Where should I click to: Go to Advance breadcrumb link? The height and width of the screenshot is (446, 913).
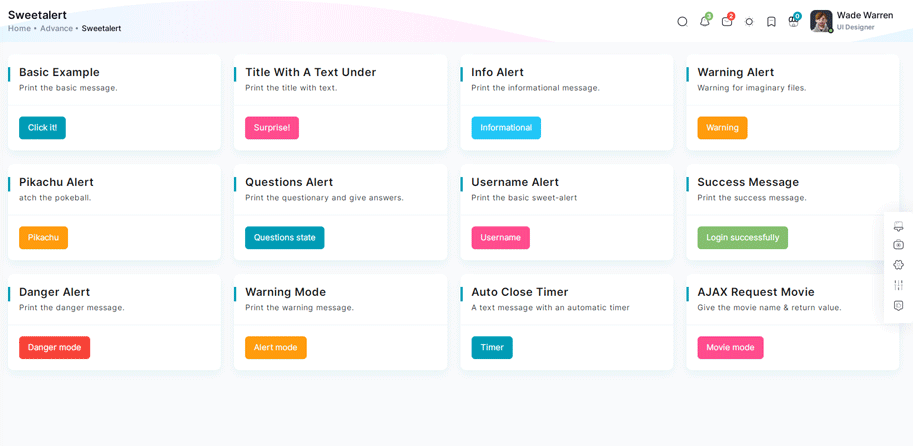click(x=56, y=28)
